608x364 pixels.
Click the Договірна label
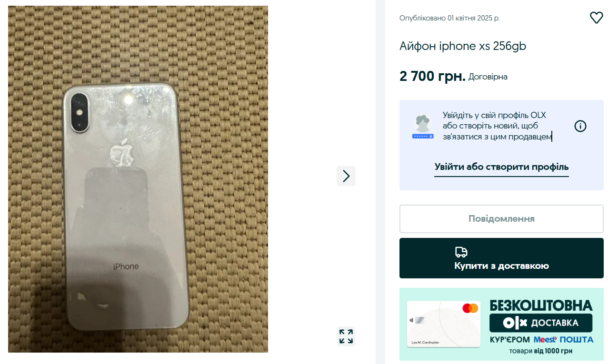coord(488,77)
